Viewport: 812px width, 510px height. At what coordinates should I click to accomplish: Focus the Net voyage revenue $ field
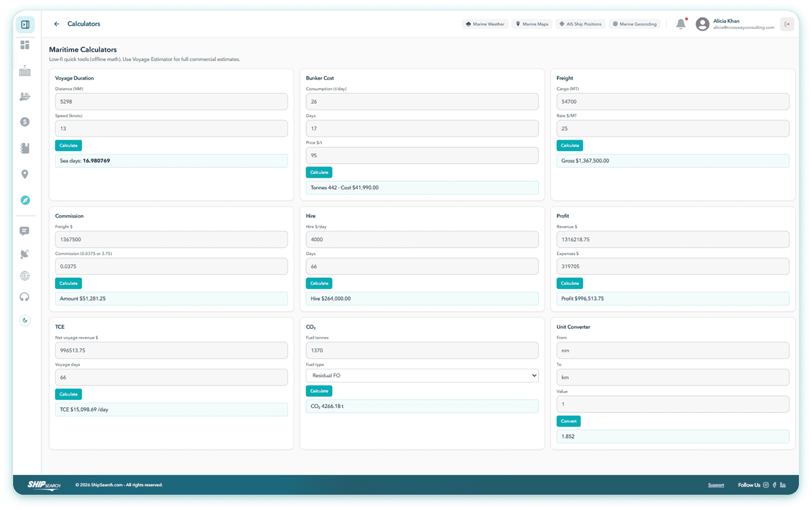pos(171,350)
